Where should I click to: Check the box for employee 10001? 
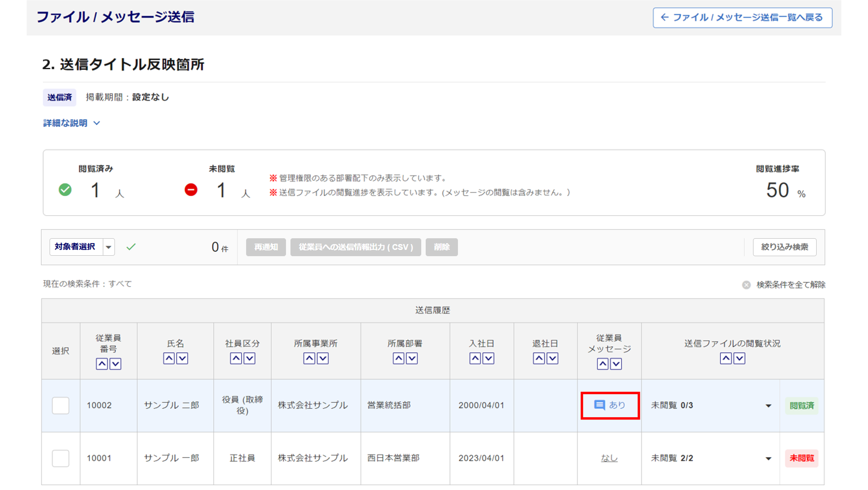(61, 458)
